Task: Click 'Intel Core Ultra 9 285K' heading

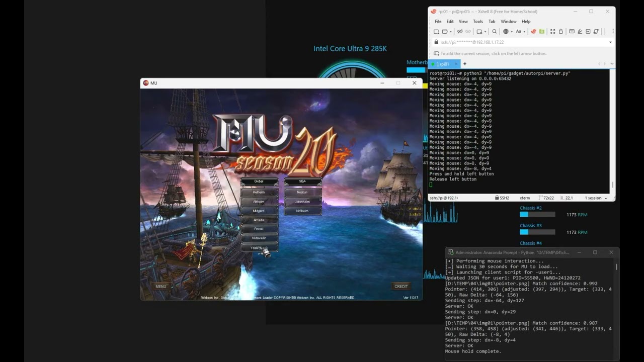Action: click(350, 49)
